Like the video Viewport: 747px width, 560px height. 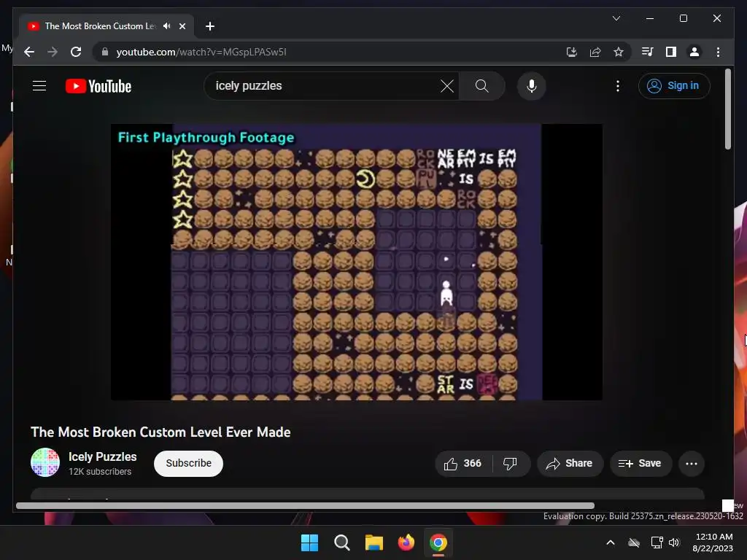pyautogui.click(x=462, y=463)
